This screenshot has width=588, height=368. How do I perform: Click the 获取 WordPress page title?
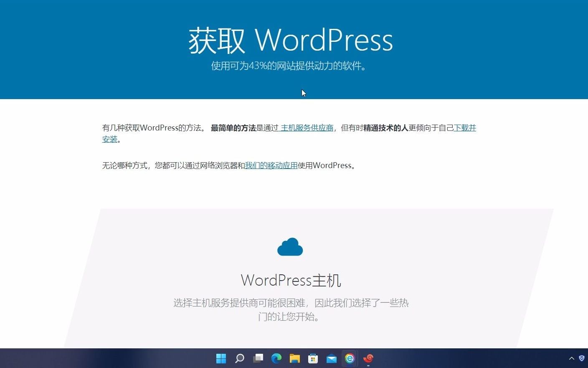point(291,41)
